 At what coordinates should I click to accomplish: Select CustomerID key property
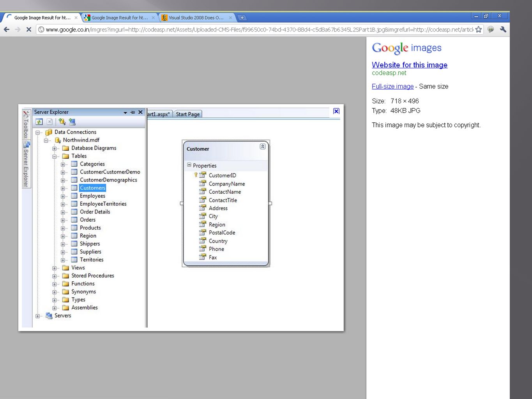[x=222, y=175]
